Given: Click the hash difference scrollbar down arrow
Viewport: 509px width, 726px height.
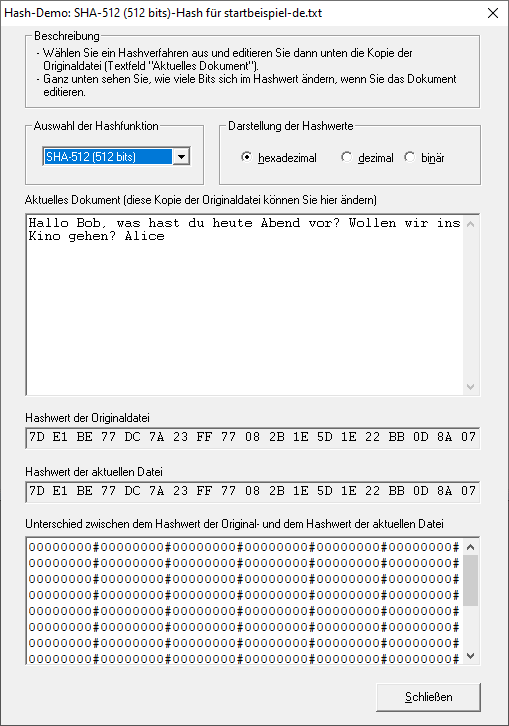Looking at the screenshot, I should coord(471,656).
